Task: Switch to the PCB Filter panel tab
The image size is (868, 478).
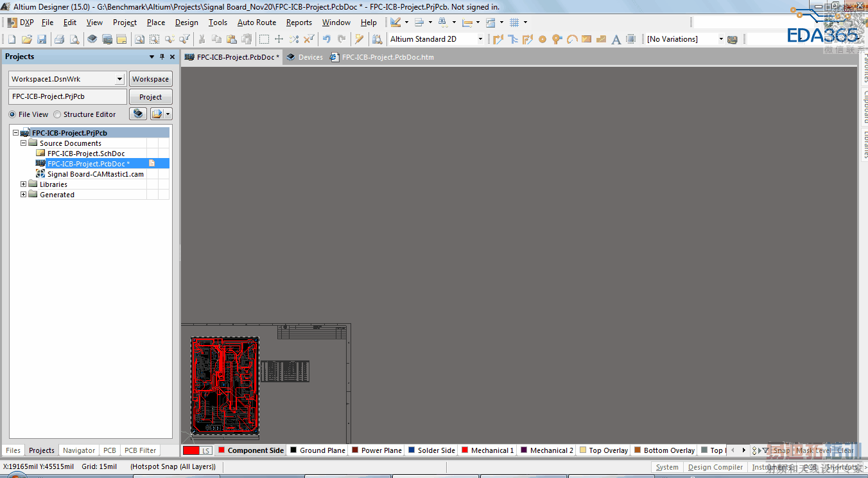Action: 140,450
